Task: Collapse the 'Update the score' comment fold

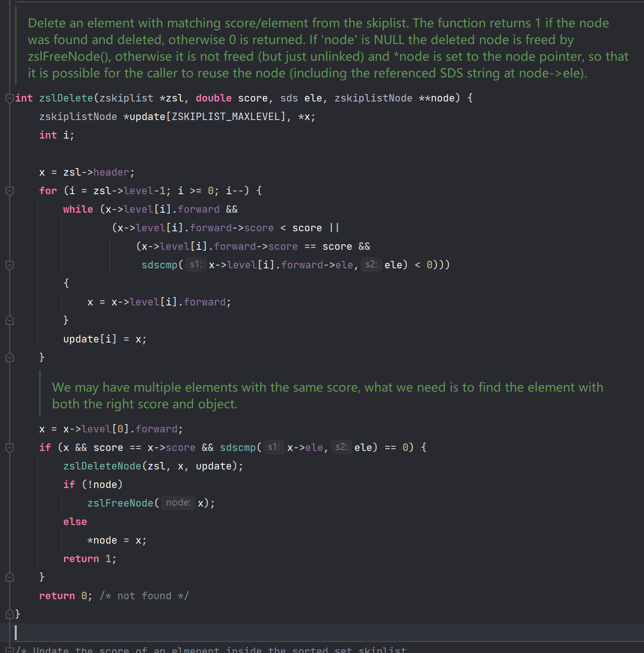Action: [9, 650]
